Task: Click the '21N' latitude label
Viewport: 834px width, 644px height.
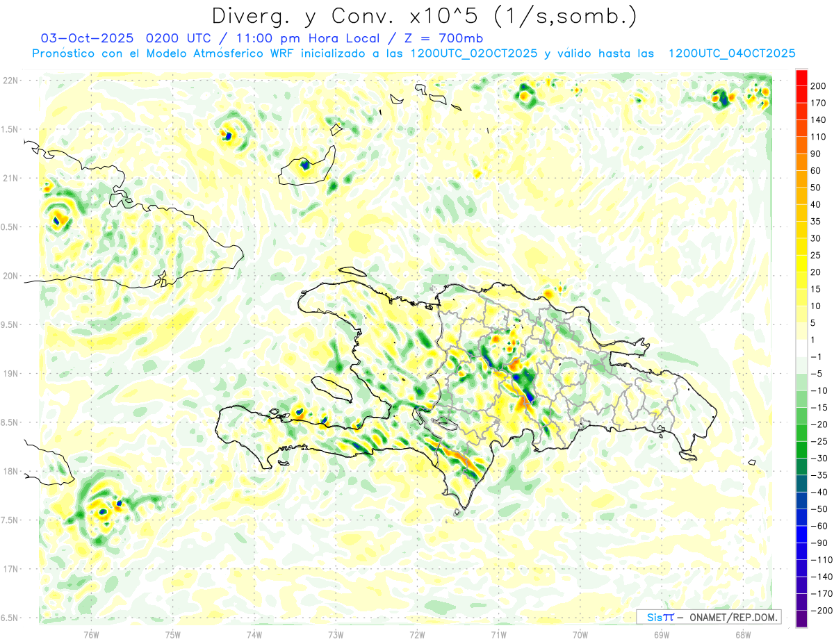Action: (x=10, y=178)
